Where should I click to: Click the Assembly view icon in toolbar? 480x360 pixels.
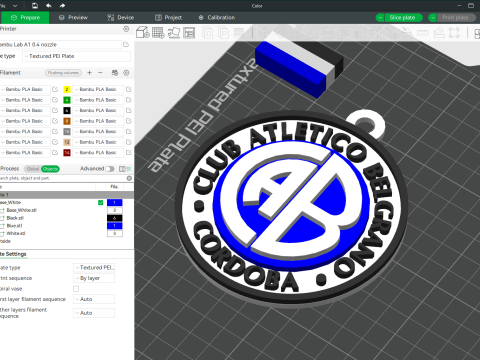(x=477, y=33)
